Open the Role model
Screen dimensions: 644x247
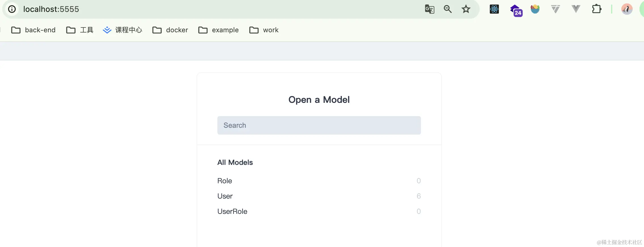(x=225, y=181)
